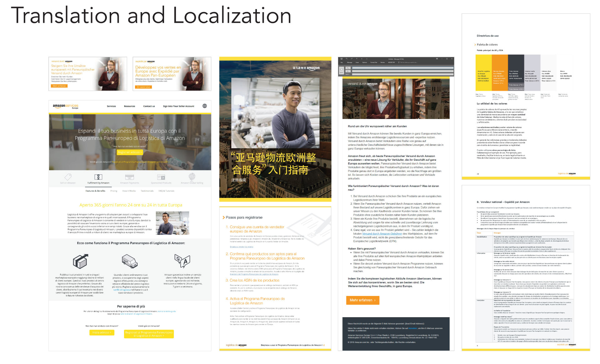Click the tariffe di logistica link
The height and width of the screenshot is (364, 600).
pos(122,290)
